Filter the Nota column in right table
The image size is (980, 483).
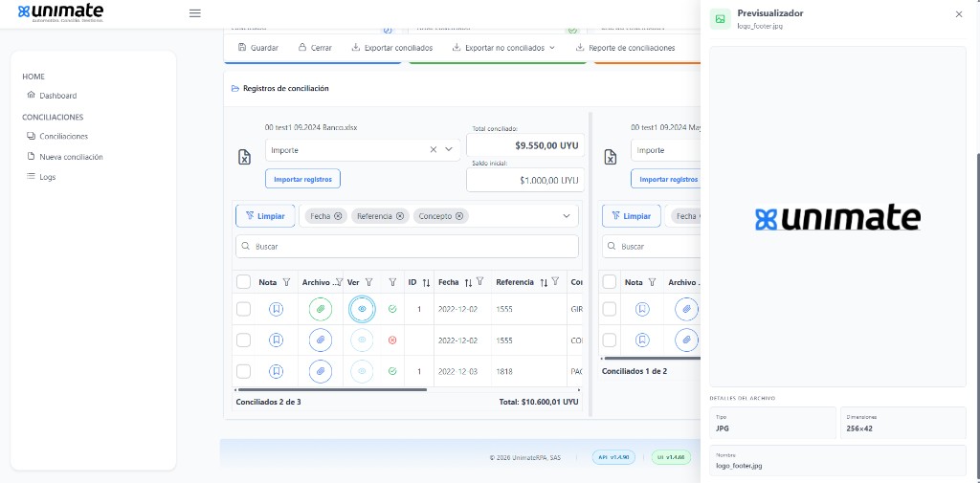pos(653,282)
